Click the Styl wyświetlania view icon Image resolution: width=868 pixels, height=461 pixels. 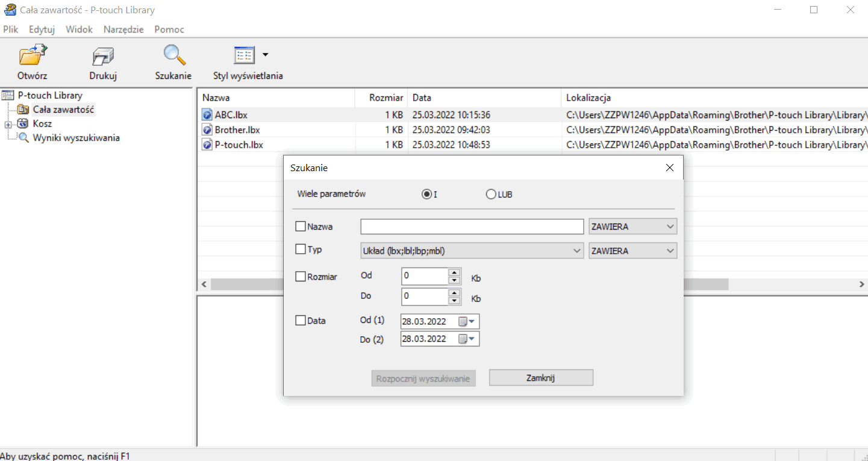245,55
